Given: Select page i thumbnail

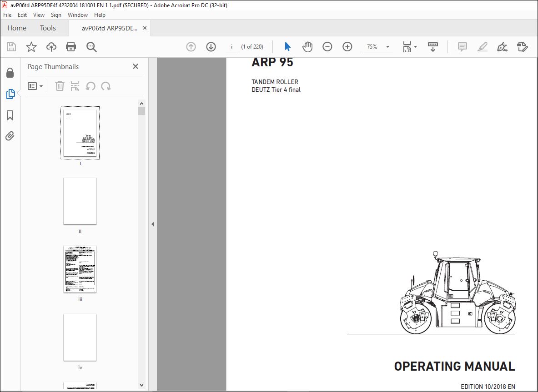Looking at the screenshot, I should click(80, 133).
